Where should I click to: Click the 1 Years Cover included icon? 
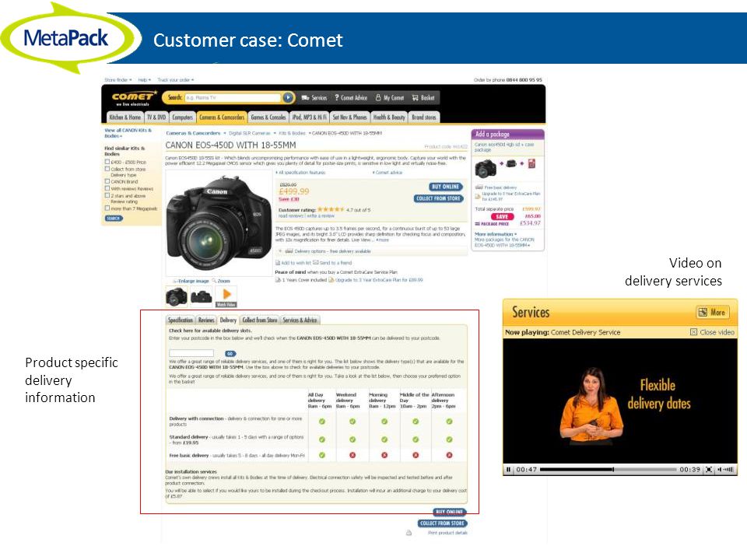(x=278, y=280)
